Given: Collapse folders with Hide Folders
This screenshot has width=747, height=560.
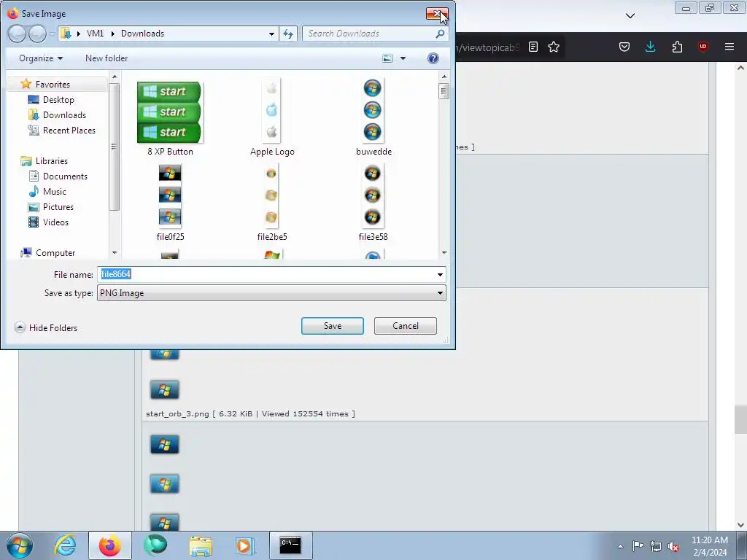Looking at the screenshot, I should tap(46, 327).
